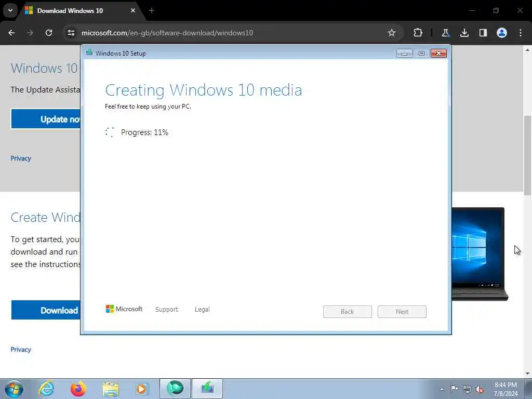The width and height of the screenshot is (532, 399).
Task: Open site information icon in address bar
Action: 71,33
